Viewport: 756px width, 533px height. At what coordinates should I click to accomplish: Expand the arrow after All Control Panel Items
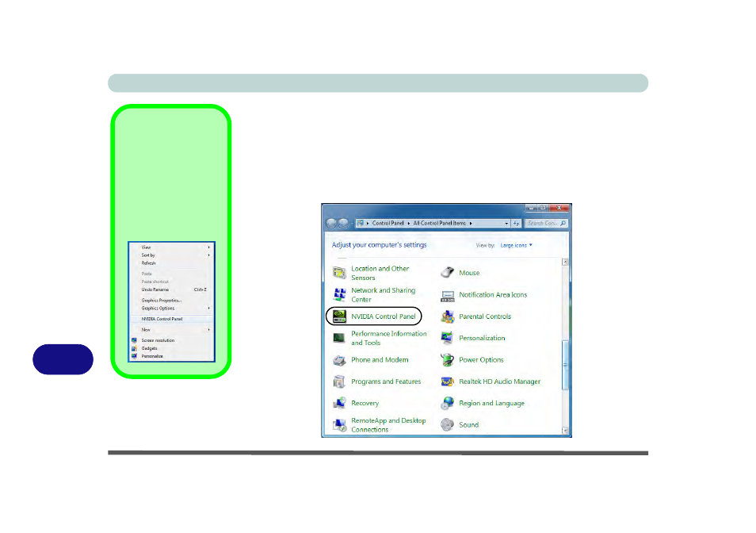click(x=471, y=224)
